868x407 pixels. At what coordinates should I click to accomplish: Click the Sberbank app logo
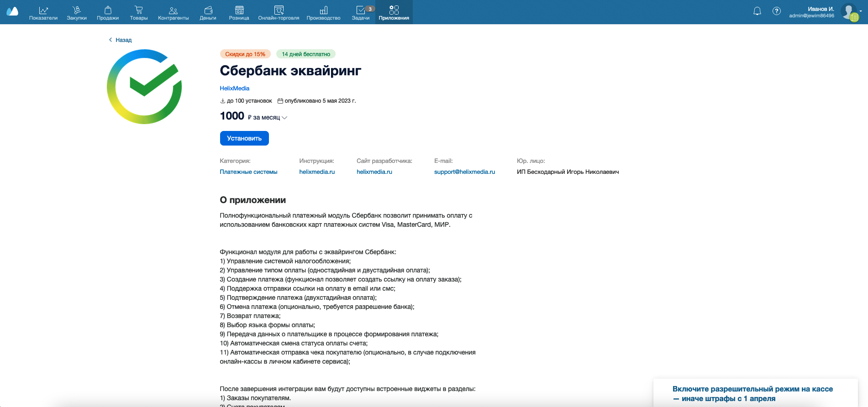144,87
